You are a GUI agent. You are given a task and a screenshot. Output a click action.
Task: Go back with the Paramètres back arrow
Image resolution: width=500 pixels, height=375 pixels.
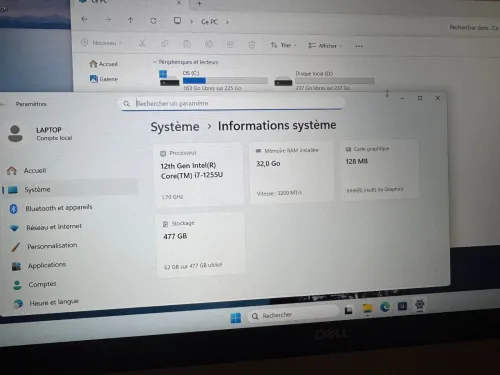[3, 104]
